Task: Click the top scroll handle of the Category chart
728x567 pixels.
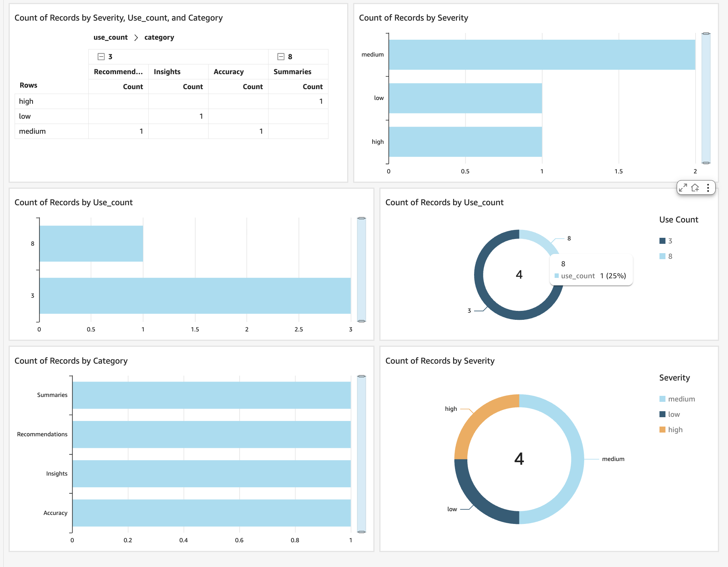Action: click(x=361, y=376)
